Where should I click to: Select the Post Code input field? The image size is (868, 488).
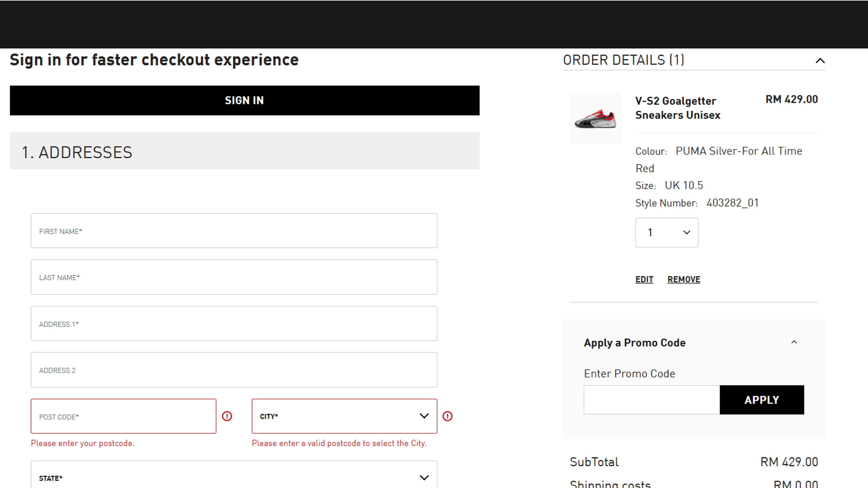(123, 416)
